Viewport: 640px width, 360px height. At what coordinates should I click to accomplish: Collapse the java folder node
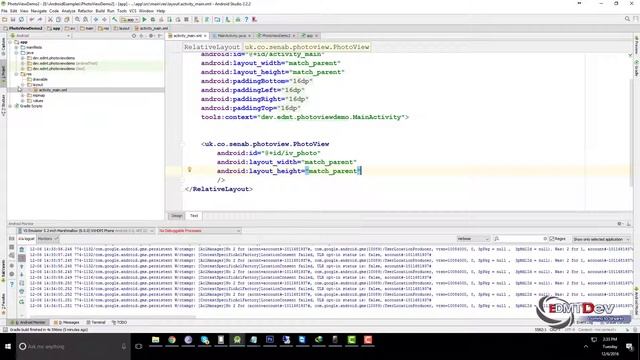click(x=17, y=53)
